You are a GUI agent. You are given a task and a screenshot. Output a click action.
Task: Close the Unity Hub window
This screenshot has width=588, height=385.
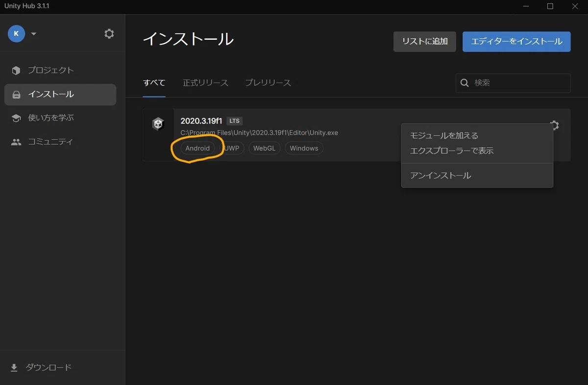pyautogui.click(x=574, y=6)
